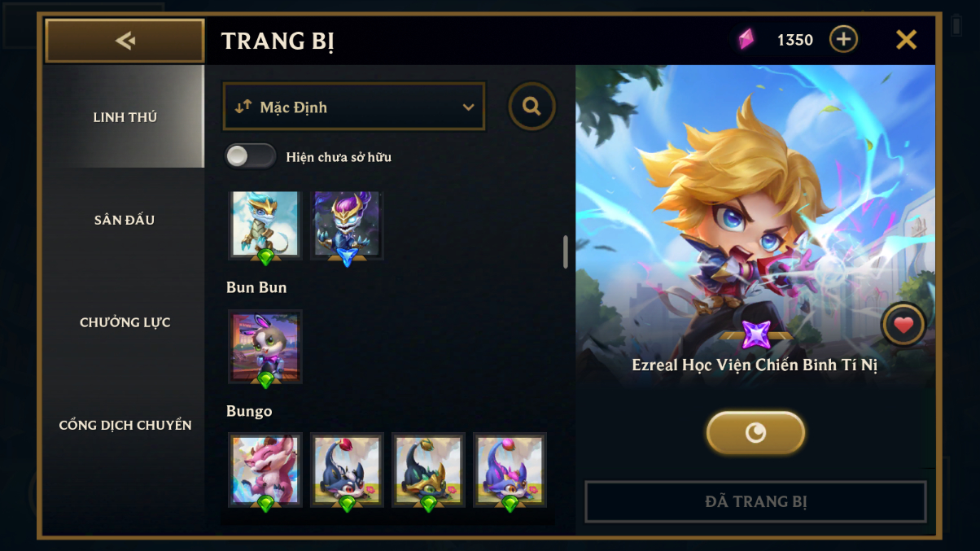
Task: Click the Đã Trang Bị button
Action: pos(755,501)
